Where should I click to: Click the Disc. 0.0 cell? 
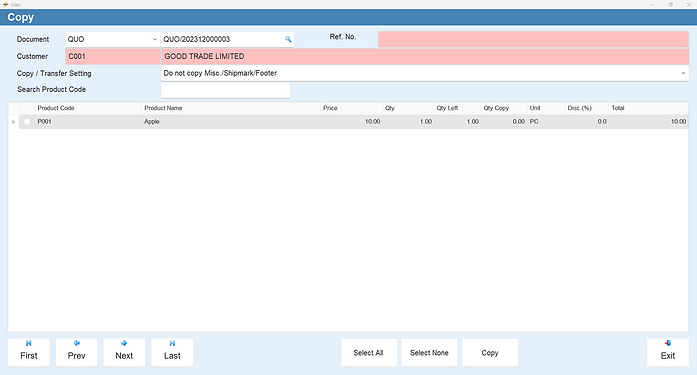[587, 122]
